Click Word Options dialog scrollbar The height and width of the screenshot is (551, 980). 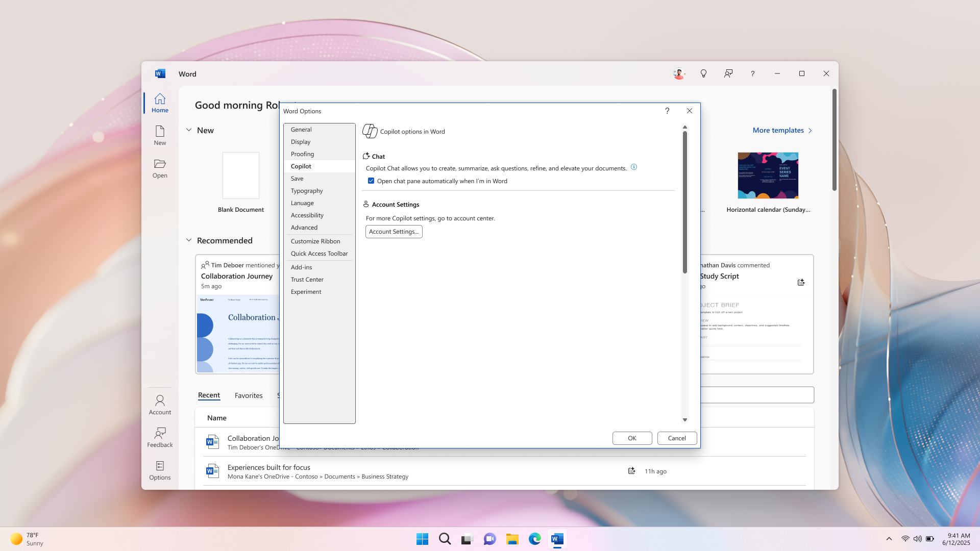point(684,203)
